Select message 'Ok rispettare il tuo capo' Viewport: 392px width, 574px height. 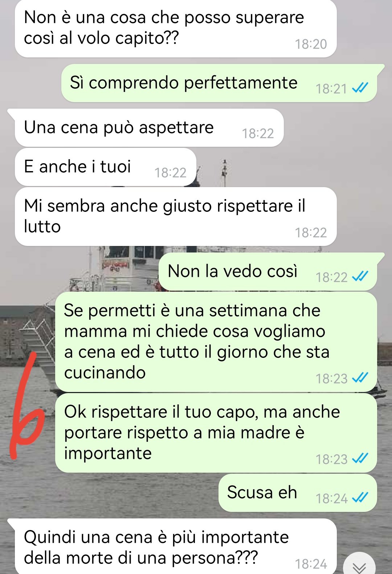point(216,433)
